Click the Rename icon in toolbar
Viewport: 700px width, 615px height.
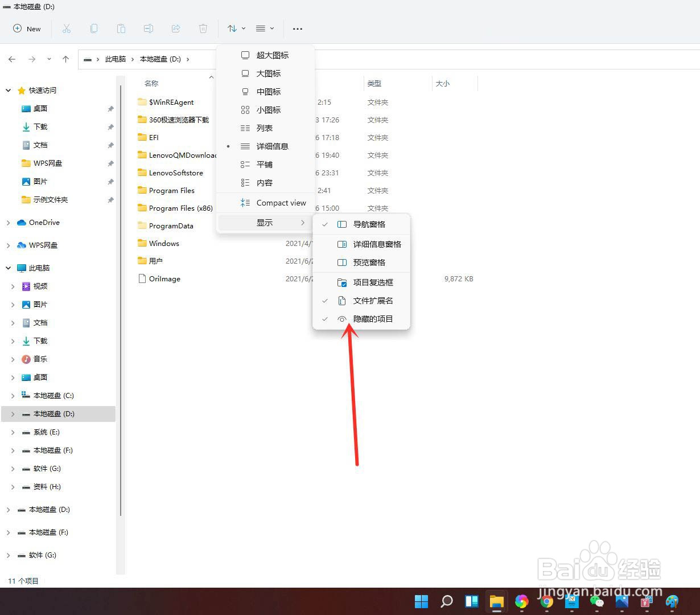148,28
